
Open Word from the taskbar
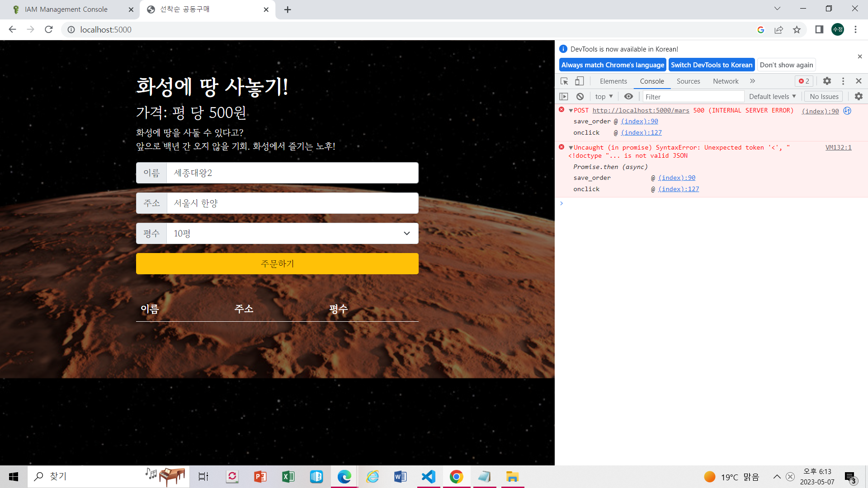tap(400, 477)
